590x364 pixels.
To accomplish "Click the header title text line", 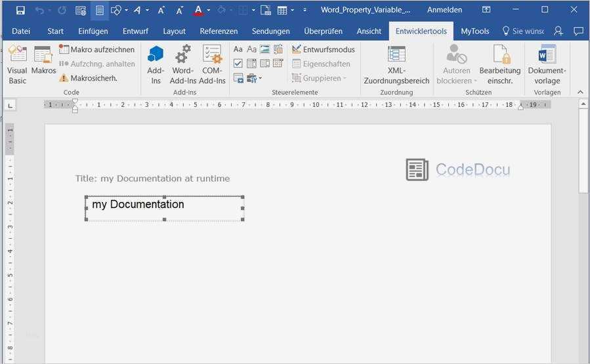I will tap(152, 178).
